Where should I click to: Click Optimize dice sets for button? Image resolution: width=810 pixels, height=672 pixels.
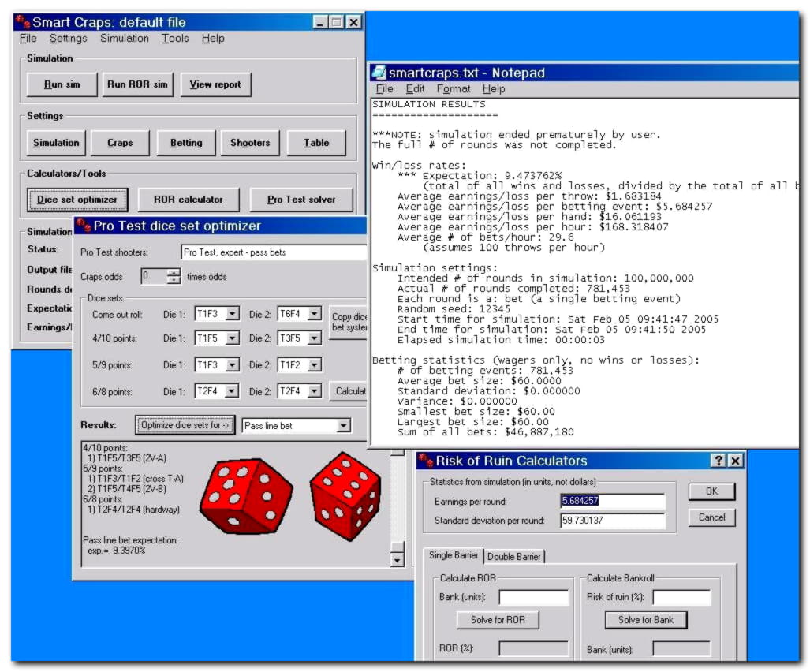tap(185, 425)
